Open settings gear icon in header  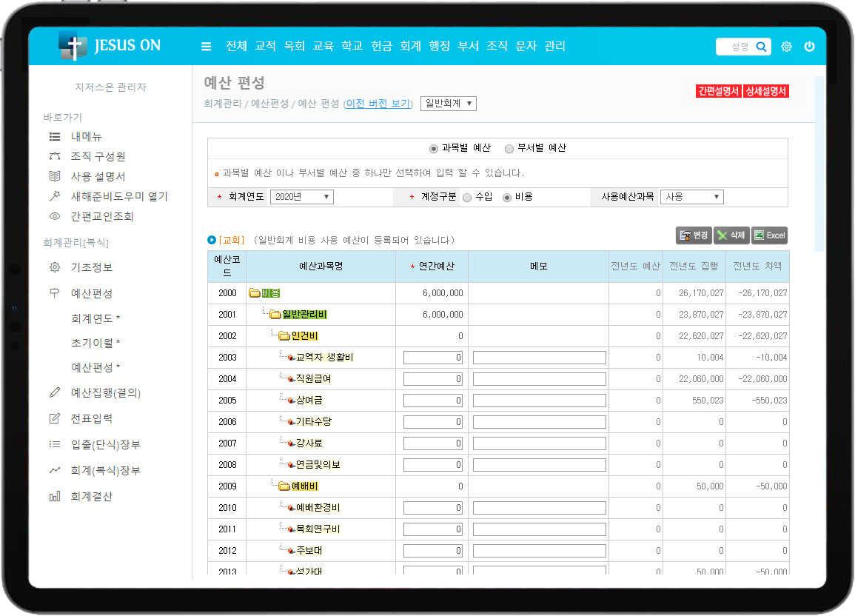click(x=786, y=47)
